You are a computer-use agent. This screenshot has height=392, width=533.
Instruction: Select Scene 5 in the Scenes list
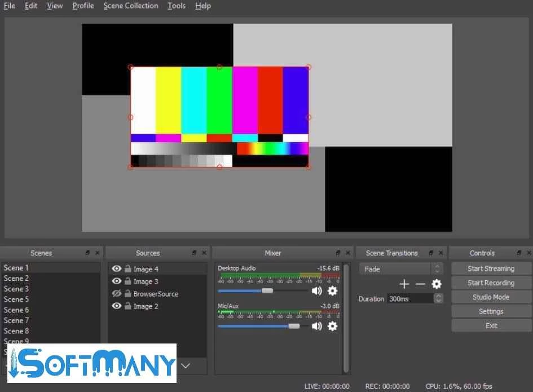pos(16,299)
